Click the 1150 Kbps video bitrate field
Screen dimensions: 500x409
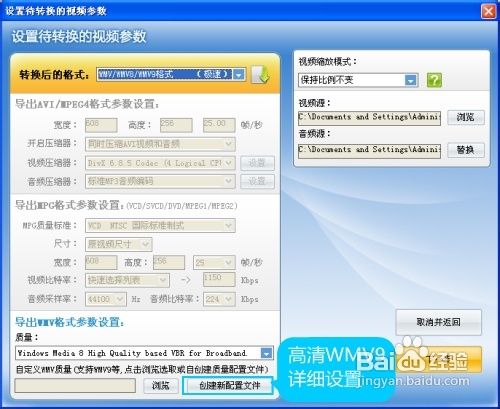[x=219, y=280]
